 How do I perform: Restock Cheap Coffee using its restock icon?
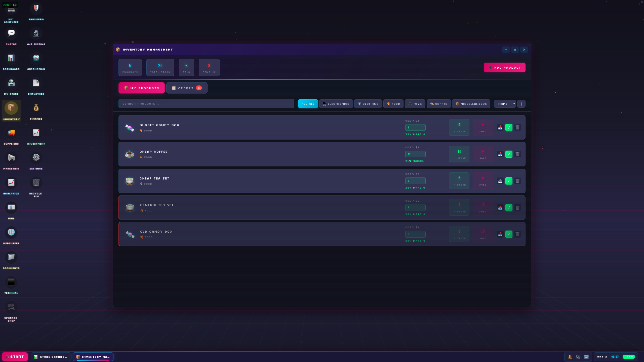tap(500, 154)
